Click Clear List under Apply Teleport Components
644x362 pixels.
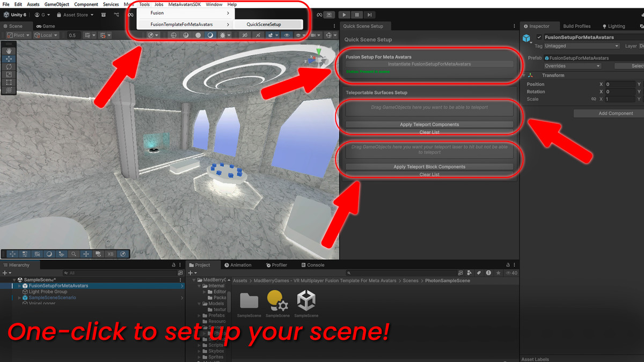tap(429, 132)
